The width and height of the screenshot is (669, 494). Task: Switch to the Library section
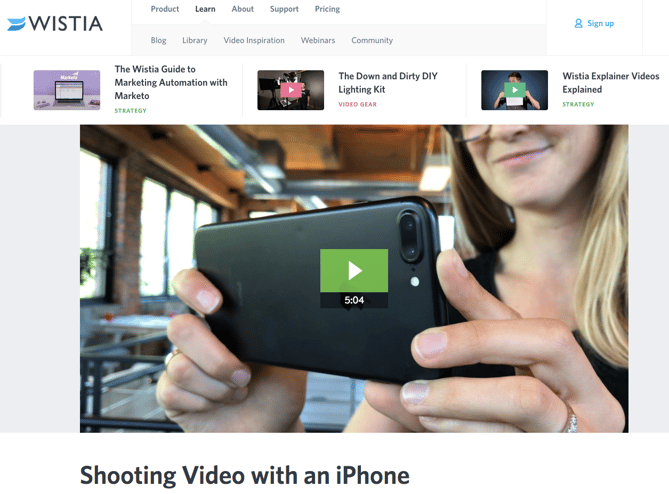pyautogui.click(x=195, y=40)
